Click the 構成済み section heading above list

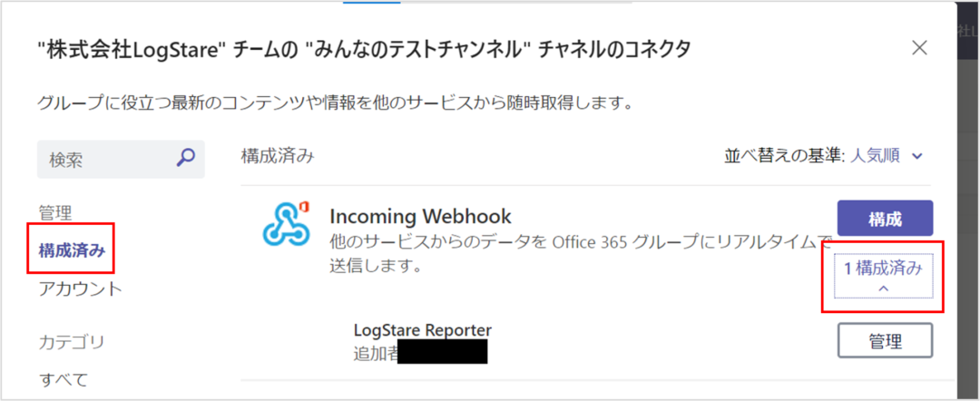tap(278, 155)
